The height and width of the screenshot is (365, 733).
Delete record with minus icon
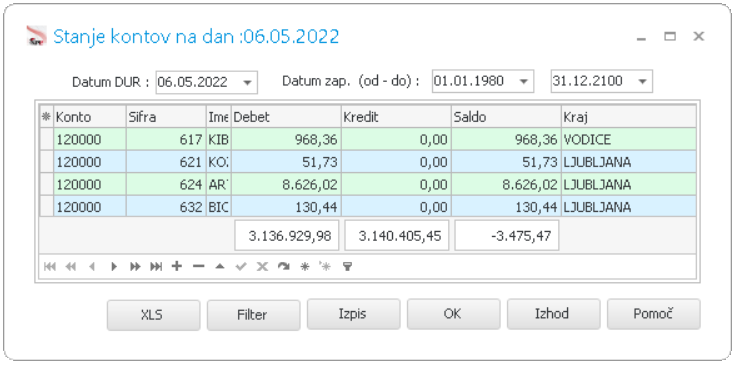(199, 266)
